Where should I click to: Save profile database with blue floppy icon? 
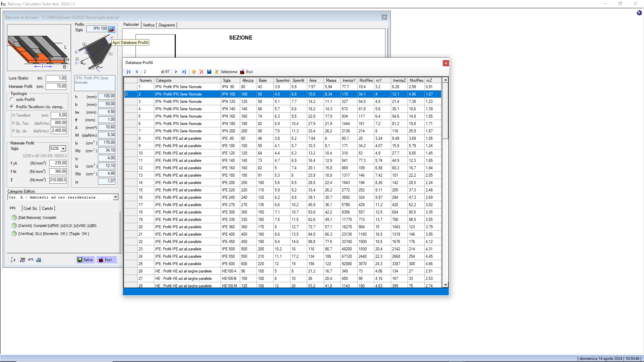pos(209,72)
